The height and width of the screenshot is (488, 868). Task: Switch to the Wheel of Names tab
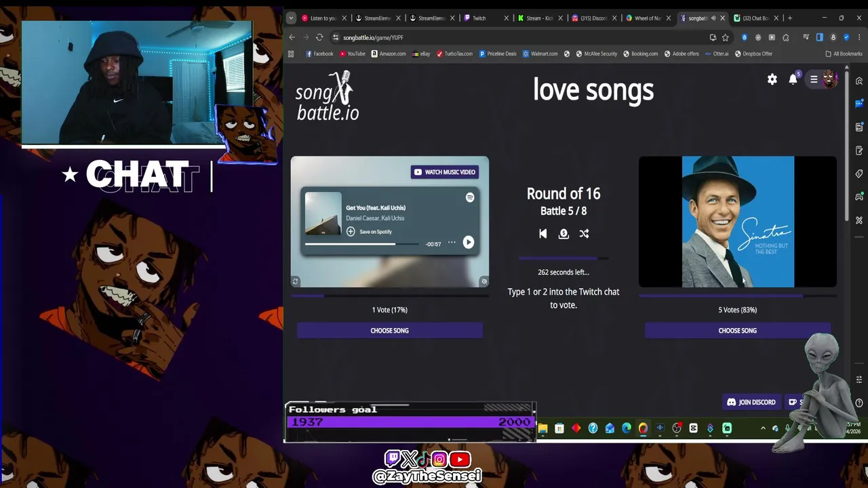click(648, 18)
